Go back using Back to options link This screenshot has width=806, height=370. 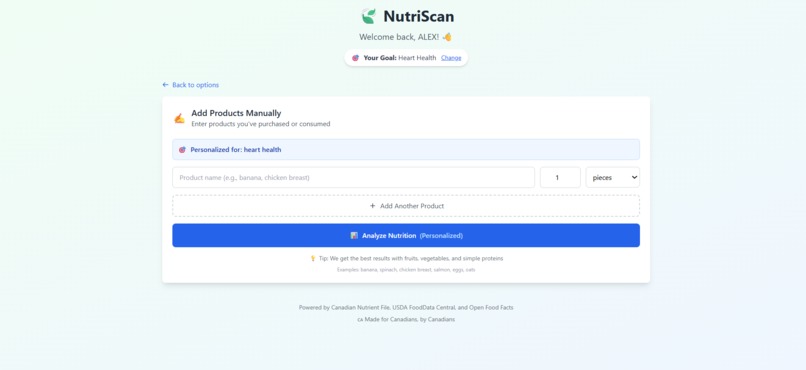point(191,85)
